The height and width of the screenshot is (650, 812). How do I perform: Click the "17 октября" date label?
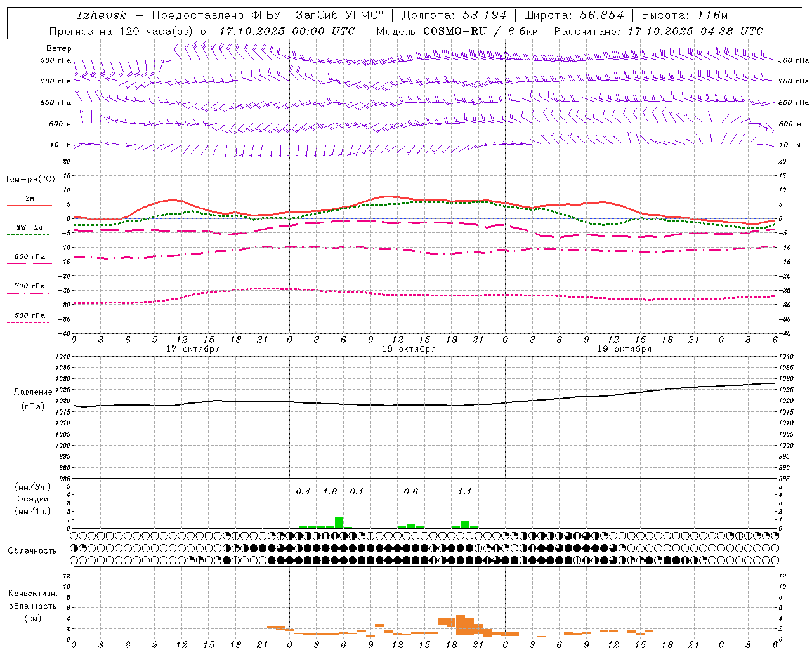[x=193, y=349]
